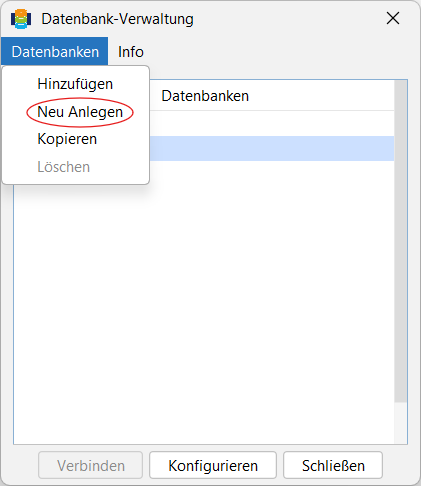This screenshot has height=486, width=421.
Task: Open settings with the Konfigurieren button
Action: (x=213, y=465)
